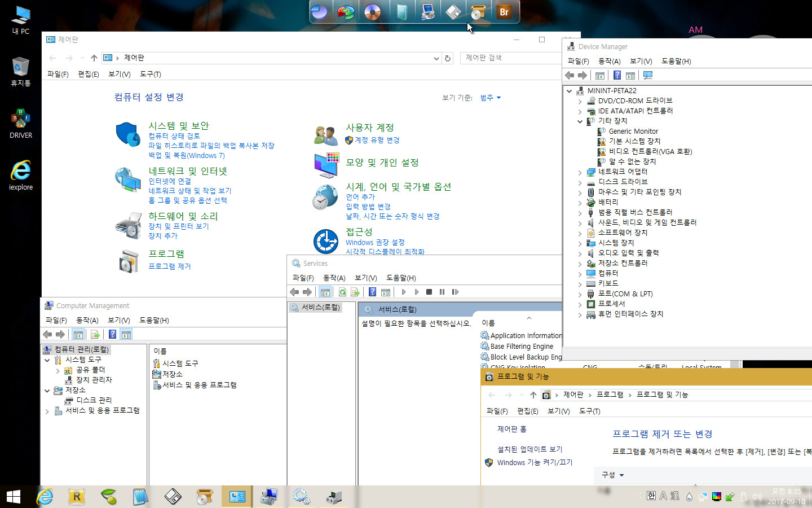Open the 내 PC desktop icon
This screenshot has height=508, width=812.
(21, 20)
